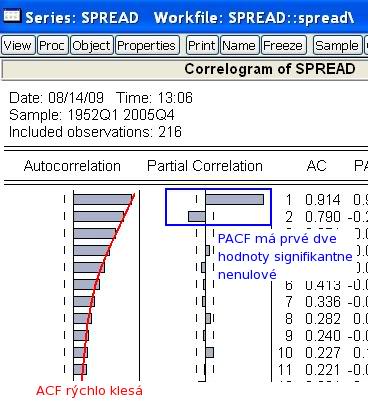Click the Object button
This screenshot has height=402, width=368.
(92, 45)
